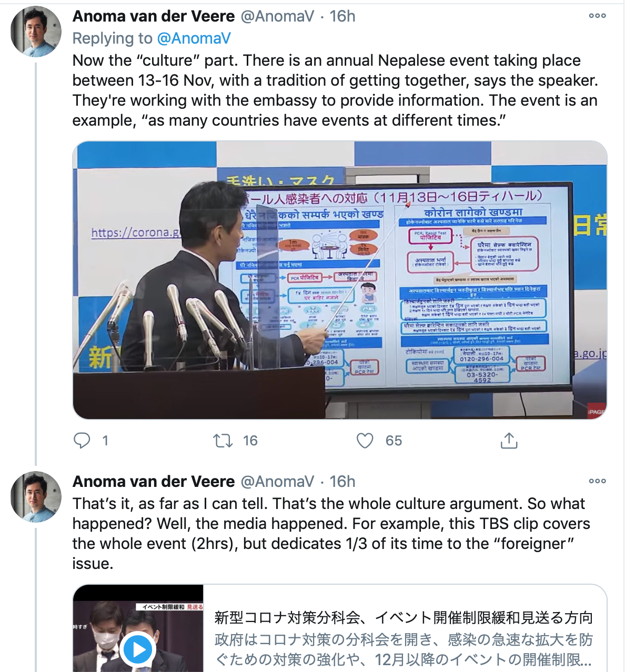
Task: Like the tweet with 65 likes
Action: click(x=365, y=440)
